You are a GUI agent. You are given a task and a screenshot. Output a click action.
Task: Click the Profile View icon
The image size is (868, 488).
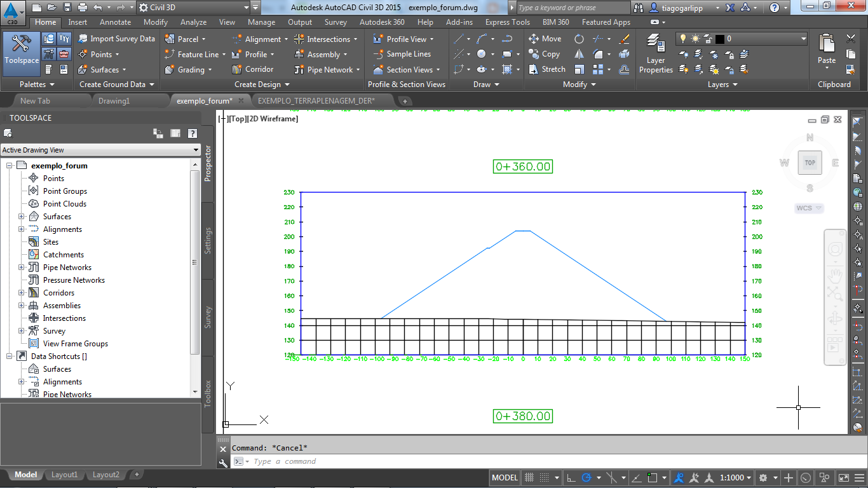tap(378, 39)
